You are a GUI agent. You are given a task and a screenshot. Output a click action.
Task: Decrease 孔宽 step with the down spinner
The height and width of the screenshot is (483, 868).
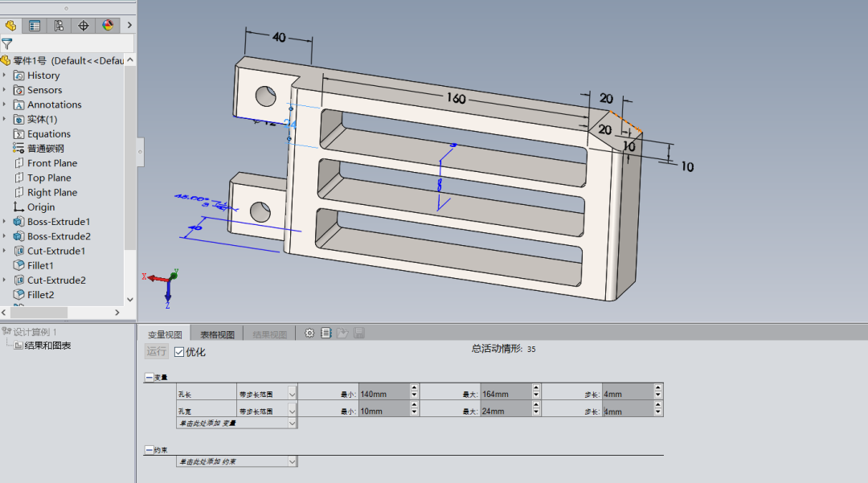click(657, 413)
